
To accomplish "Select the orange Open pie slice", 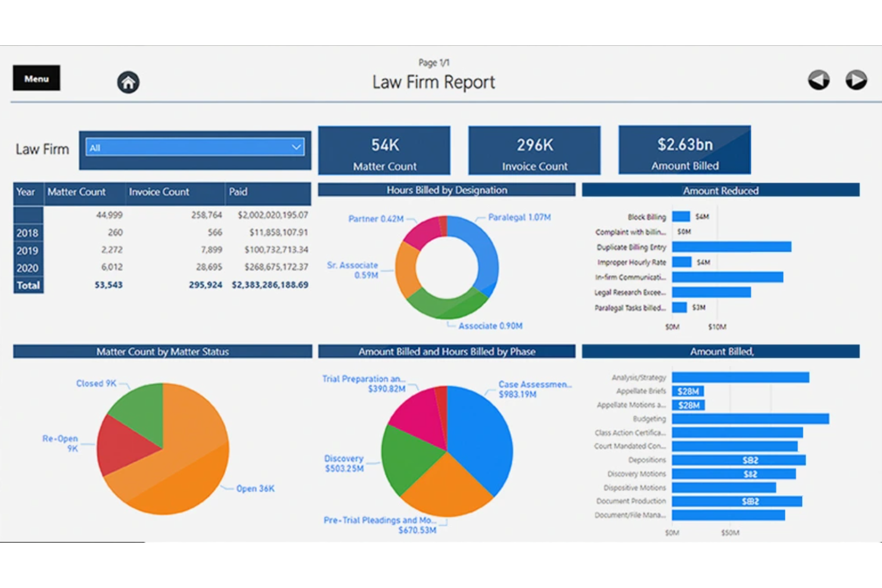I will (185, 465).
